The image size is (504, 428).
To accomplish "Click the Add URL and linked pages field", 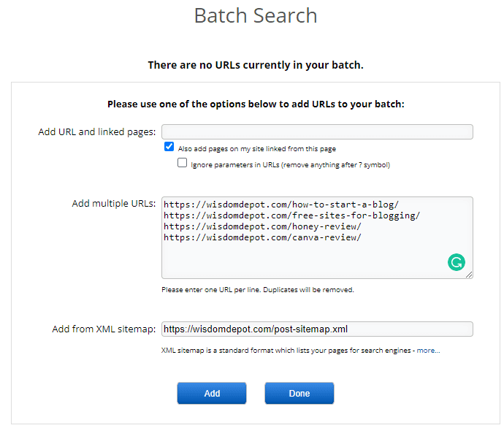I will pyautogui.click(x=317, y=131).
